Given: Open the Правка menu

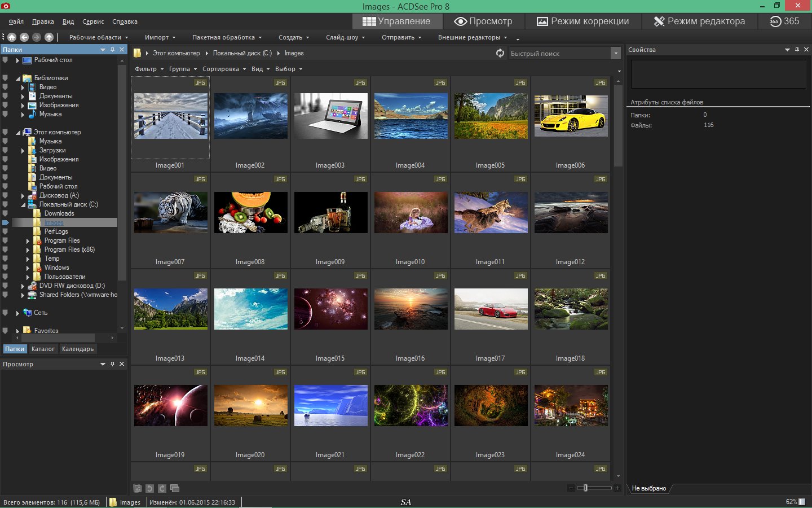Looking at the screenshot, I should click(43, 21).
